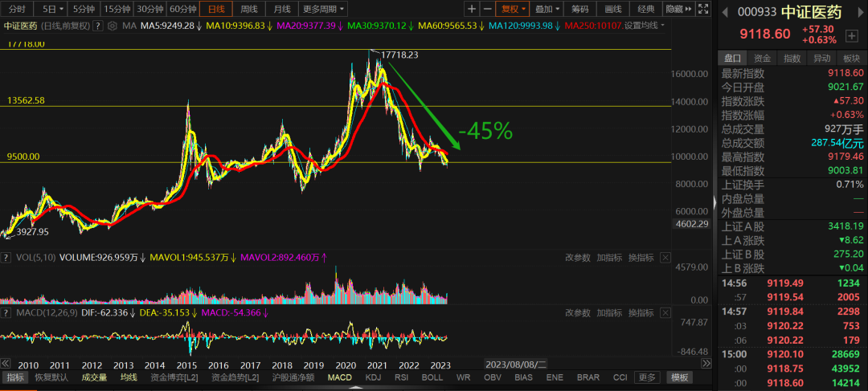The height and width of the screenshot is (391, 868).
Task: Open 设置均线 dropdown
Action: click(x=645, y=26)
